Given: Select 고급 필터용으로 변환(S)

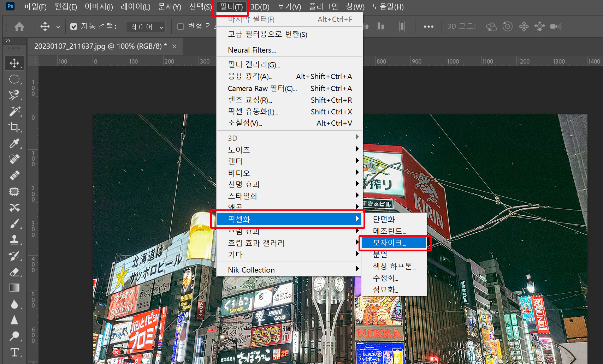Looking at the screenshot, I should (x=290, y=34).
